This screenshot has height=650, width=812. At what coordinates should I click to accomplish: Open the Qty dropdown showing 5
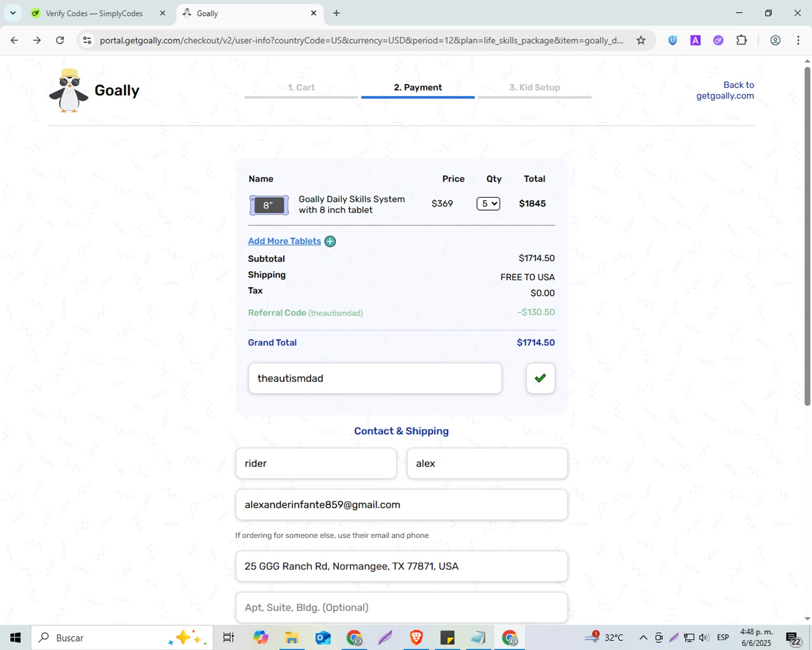(488, 204)
